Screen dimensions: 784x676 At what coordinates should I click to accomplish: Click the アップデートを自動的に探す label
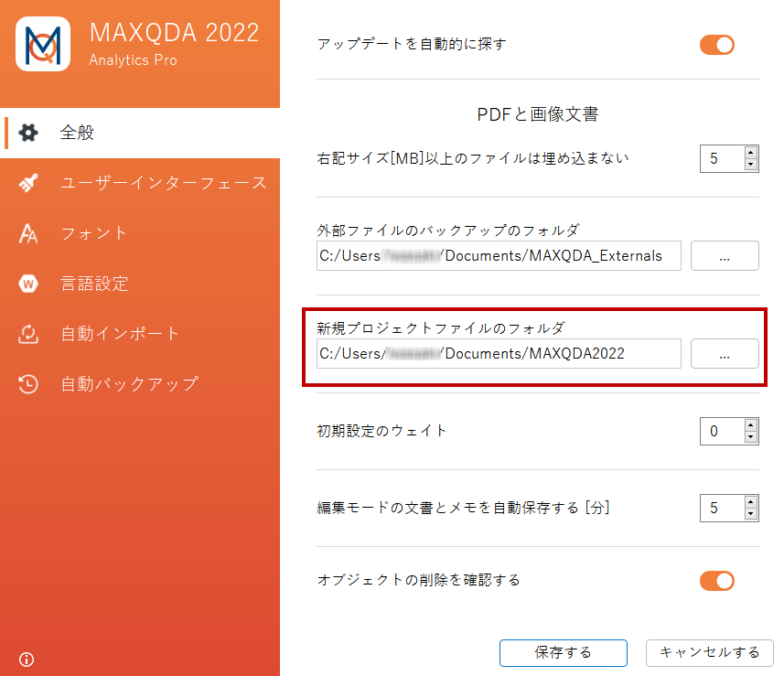[412, 45]
